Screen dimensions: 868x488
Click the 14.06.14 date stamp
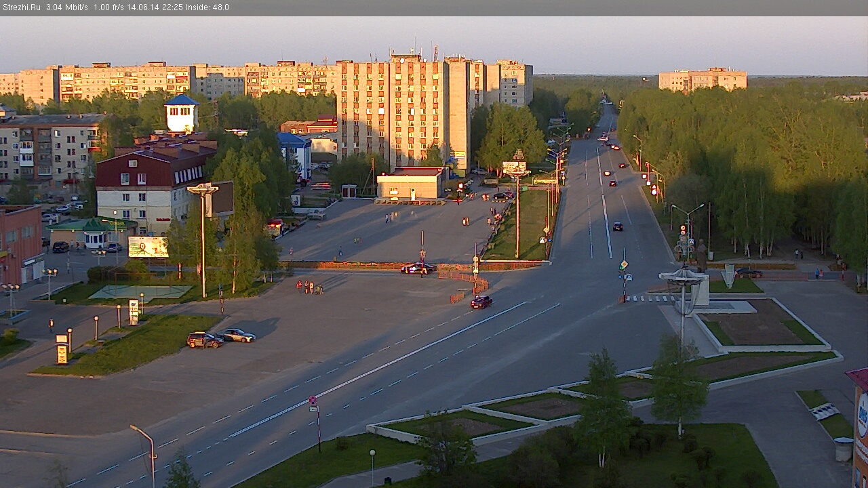[x=144, y=7]
